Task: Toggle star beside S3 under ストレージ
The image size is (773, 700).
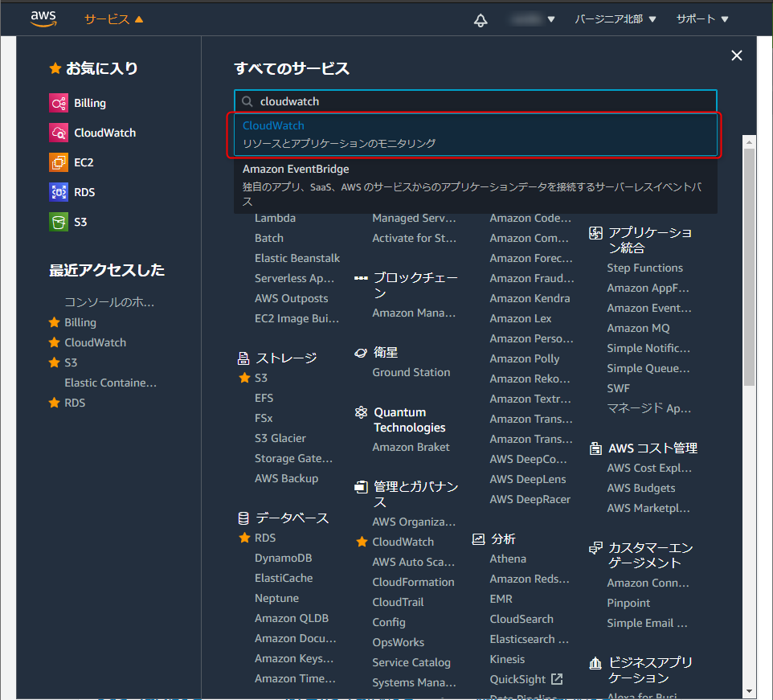Action: tap(244, 378)
